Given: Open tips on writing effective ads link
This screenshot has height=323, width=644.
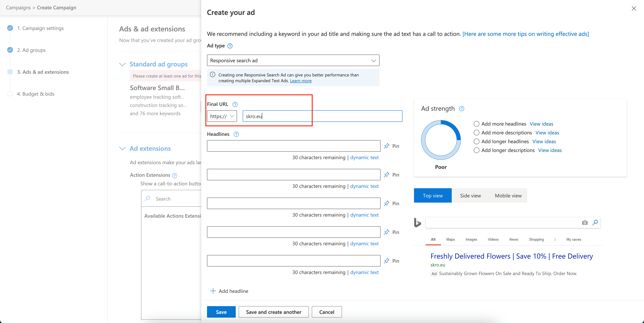Looking at the screenshot, I should (526, 34).
